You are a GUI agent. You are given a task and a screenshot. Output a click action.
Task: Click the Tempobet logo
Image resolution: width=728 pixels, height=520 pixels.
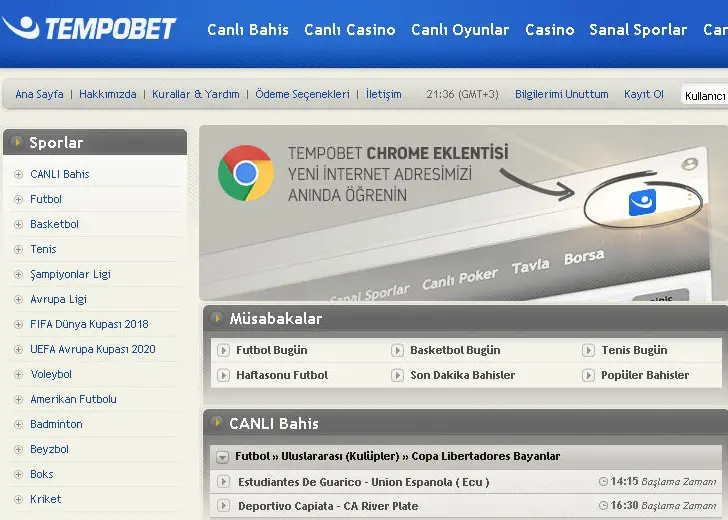89,28
